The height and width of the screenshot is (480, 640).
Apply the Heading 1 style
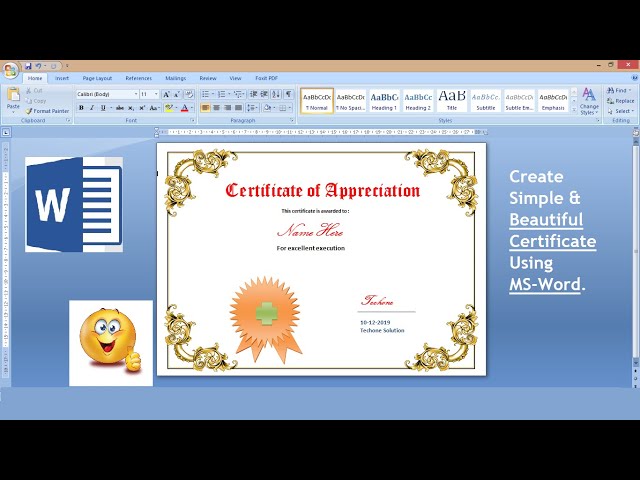[x=384, y=101]
